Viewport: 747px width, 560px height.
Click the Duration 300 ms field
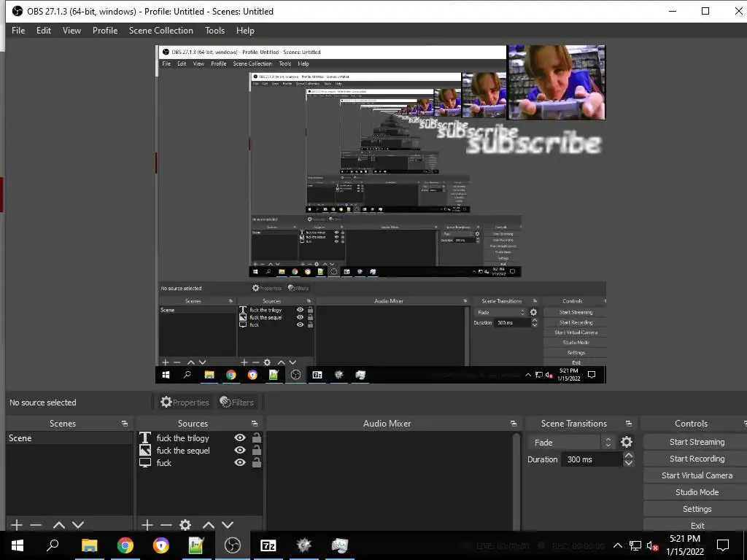(592, 459)
